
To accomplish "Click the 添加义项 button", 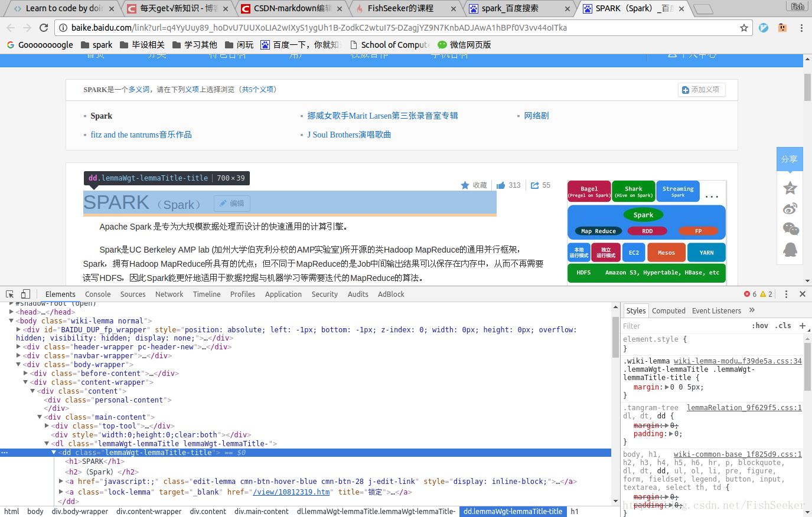I will coord(701,90).
